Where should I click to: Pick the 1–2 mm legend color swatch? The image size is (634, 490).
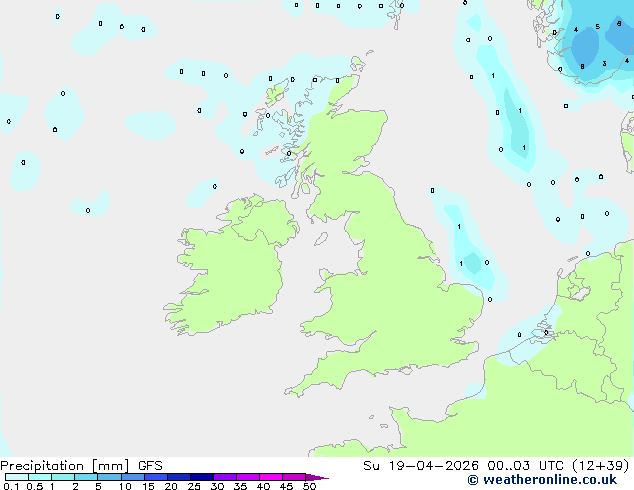(x=63, y=477)
